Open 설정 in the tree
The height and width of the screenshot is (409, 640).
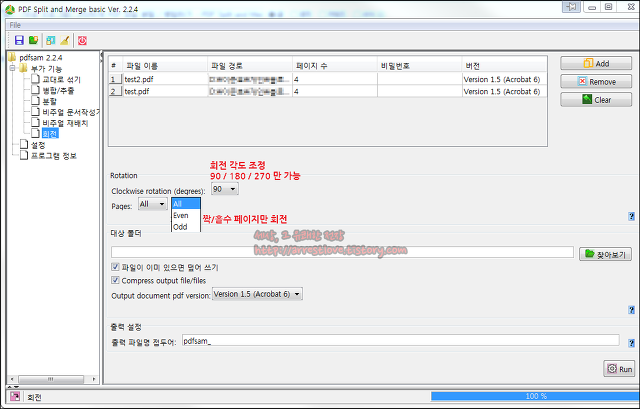click(x=38, y=145)
